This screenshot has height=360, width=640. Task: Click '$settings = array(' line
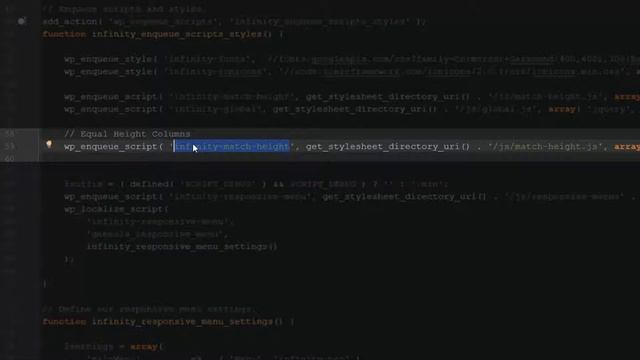click(x=113, y=347)
